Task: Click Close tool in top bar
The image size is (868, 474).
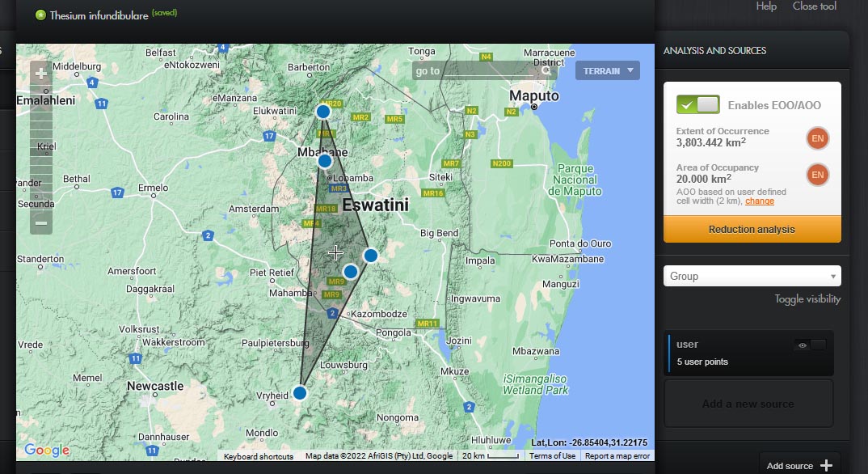Action: point(814,6)
